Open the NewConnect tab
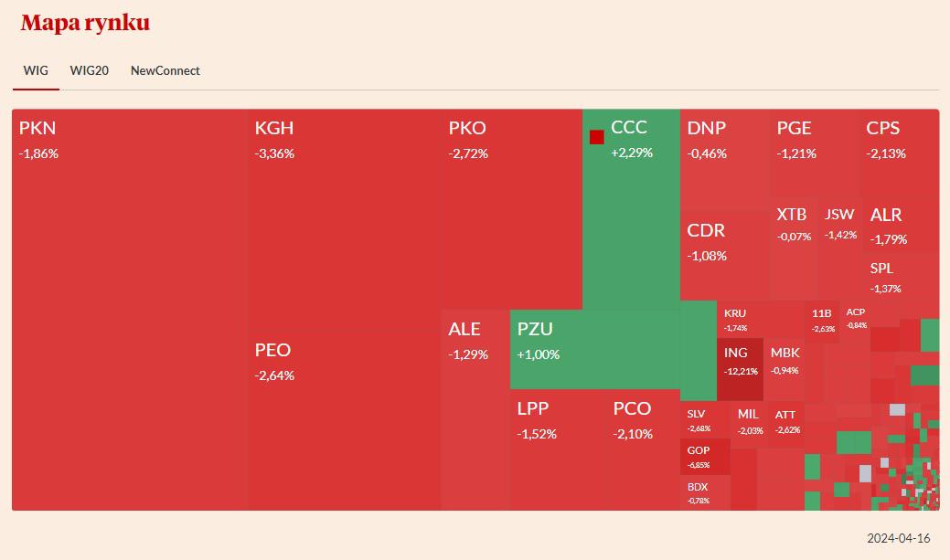 point(165,71)
